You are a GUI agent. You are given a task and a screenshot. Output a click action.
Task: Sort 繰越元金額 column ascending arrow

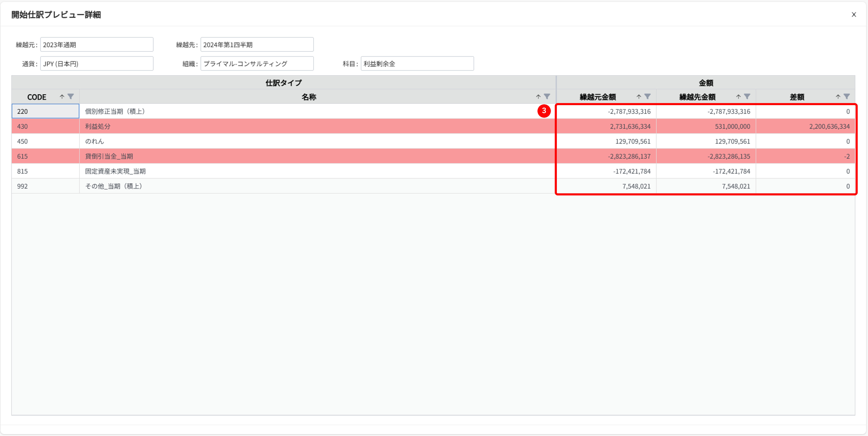(639, 97)
